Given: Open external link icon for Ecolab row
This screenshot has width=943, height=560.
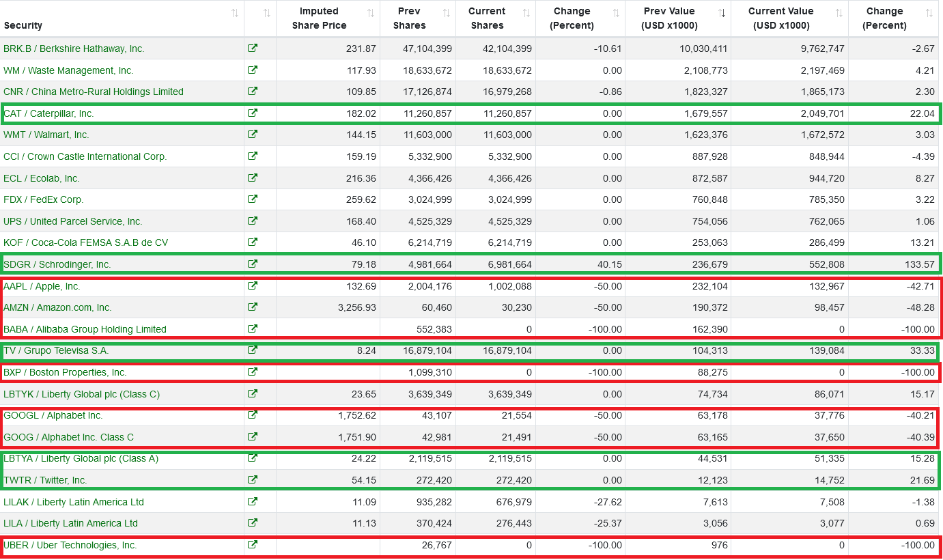Looking at the screenshot, I should pos(253,178).
